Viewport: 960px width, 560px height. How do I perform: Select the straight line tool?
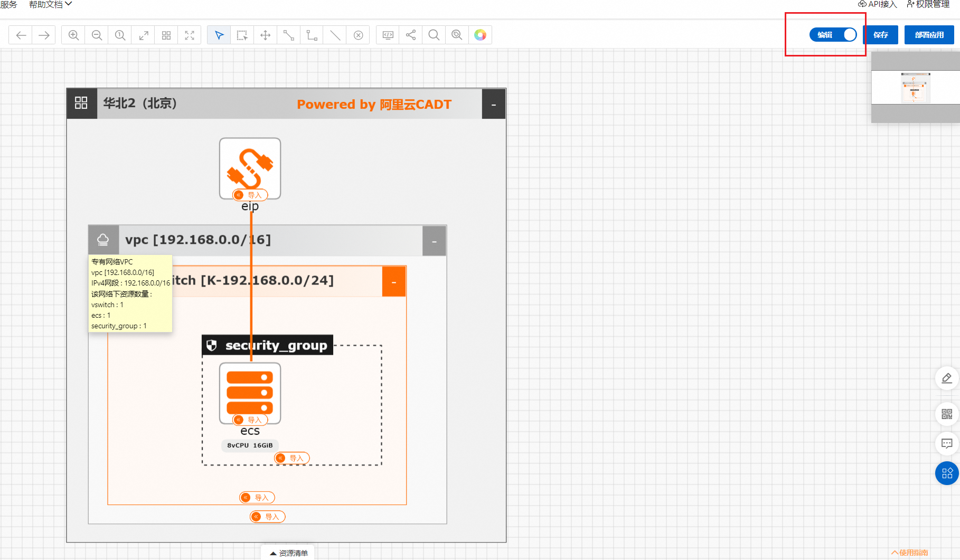coord(335,35)
